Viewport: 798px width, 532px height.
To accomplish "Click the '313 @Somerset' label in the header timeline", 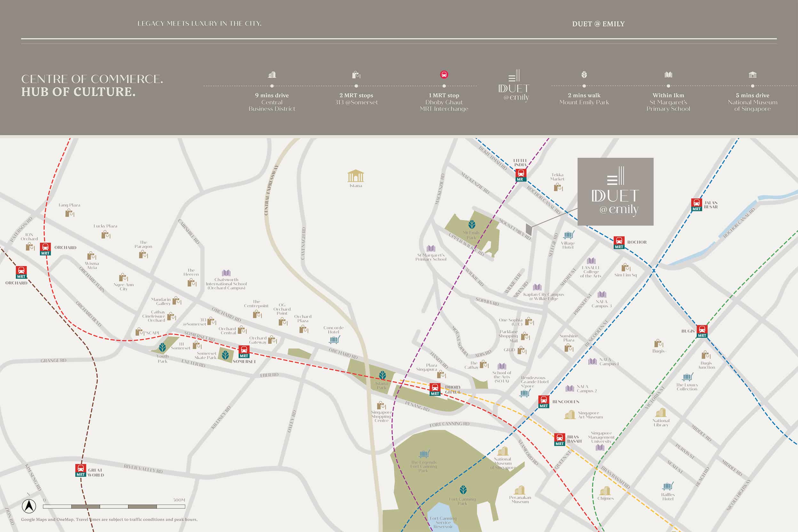I will [356, 102].
